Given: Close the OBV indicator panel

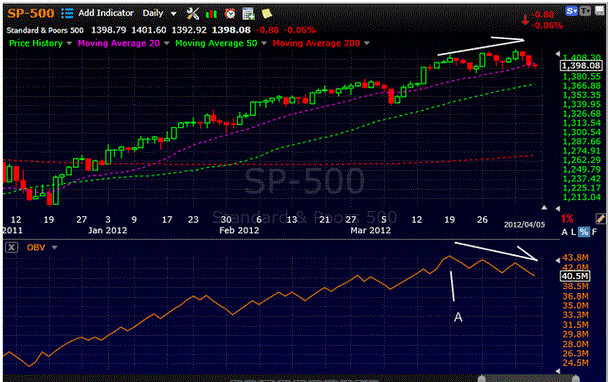Looking at the screenshot, I should pyautogui.click(x=12, y=247).
